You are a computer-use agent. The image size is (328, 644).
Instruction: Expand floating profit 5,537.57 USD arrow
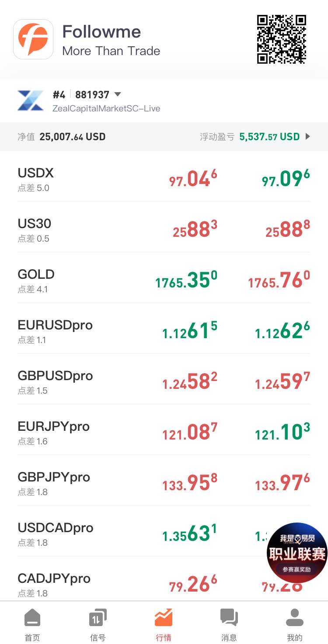click(308, 136)
